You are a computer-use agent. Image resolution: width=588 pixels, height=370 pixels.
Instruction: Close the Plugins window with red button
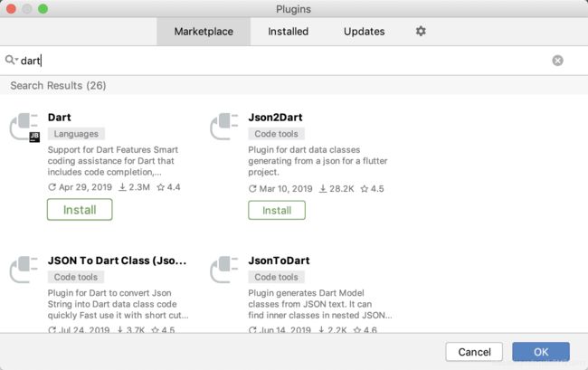11,9
